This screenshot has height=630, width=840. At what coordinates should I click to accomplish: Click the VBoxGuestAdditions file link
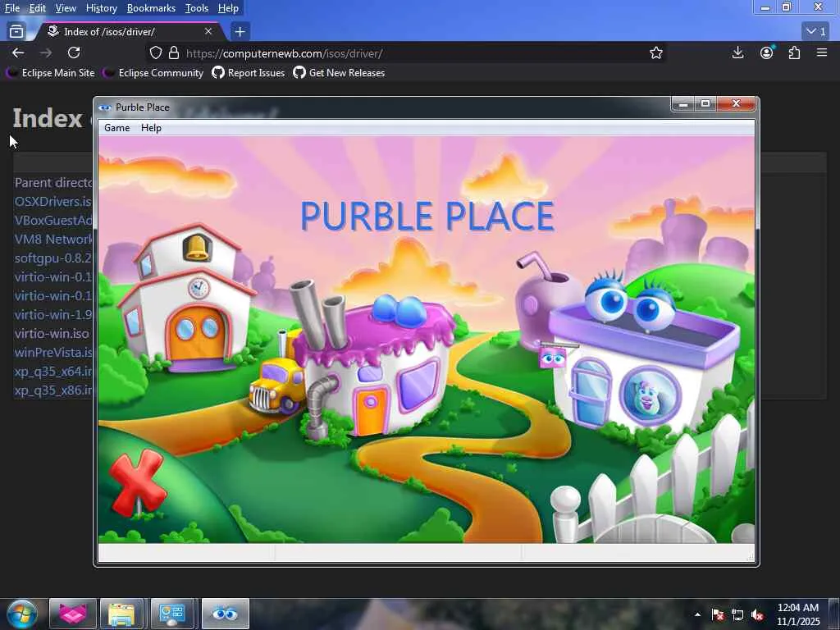[53, 220]
